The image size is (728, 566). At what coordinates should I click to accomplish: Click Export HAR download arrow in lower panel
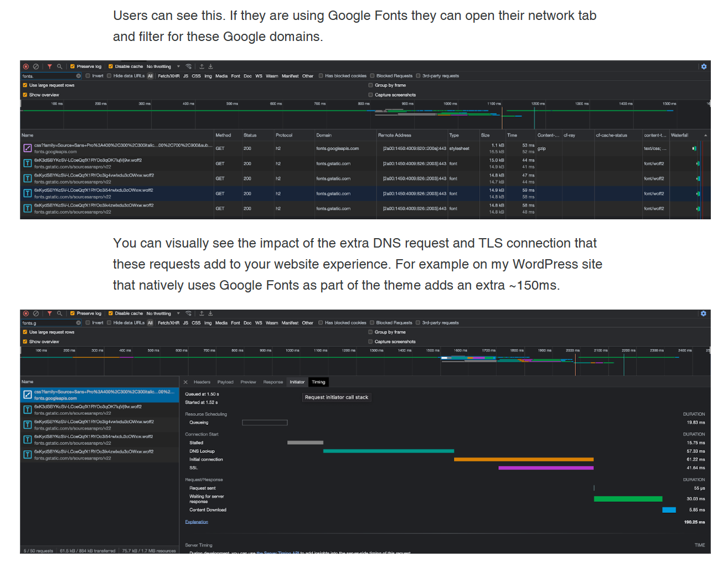pyautogui.click(x=211, y=313)
